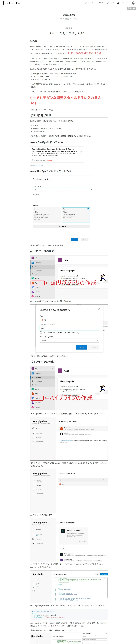138x644 pixels.
Task: Close the Save and run panel
Action: point(106,633)
